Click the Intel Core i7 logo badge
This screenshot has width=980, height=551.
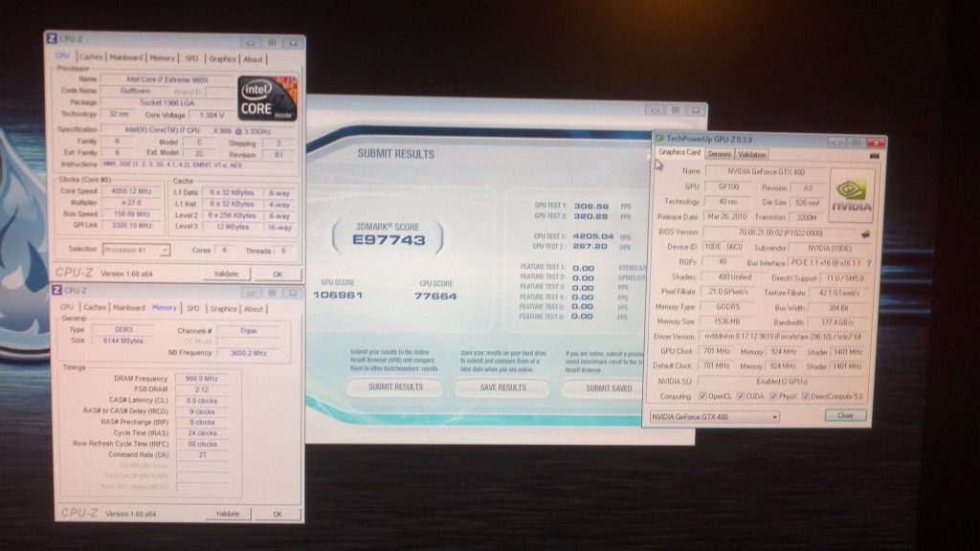pos(267,99)
